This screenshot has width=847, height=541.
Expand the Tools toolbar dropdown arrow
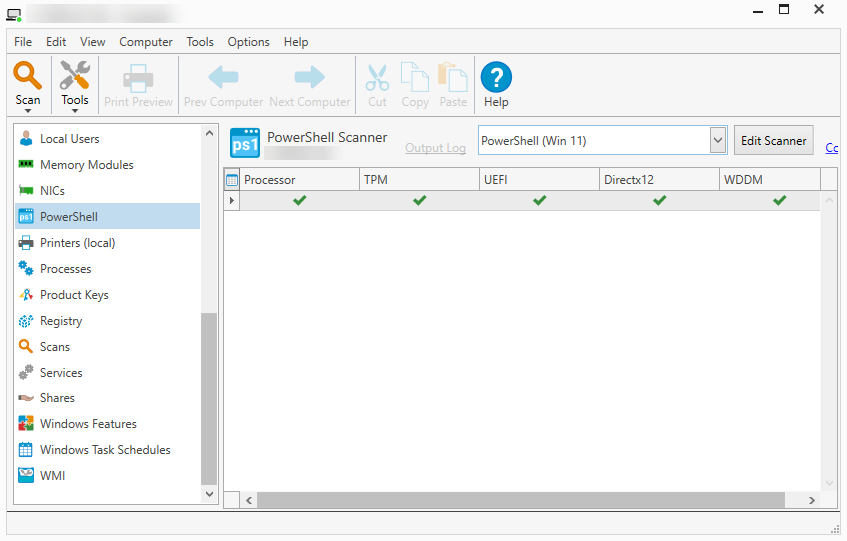(x=75, y=111)
